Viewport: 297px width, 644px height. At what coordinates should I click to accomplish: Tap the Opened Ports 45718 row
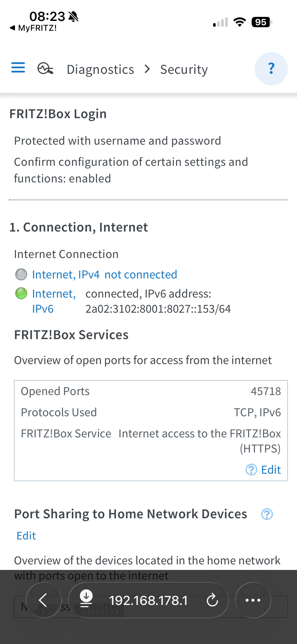click(151, 391)
